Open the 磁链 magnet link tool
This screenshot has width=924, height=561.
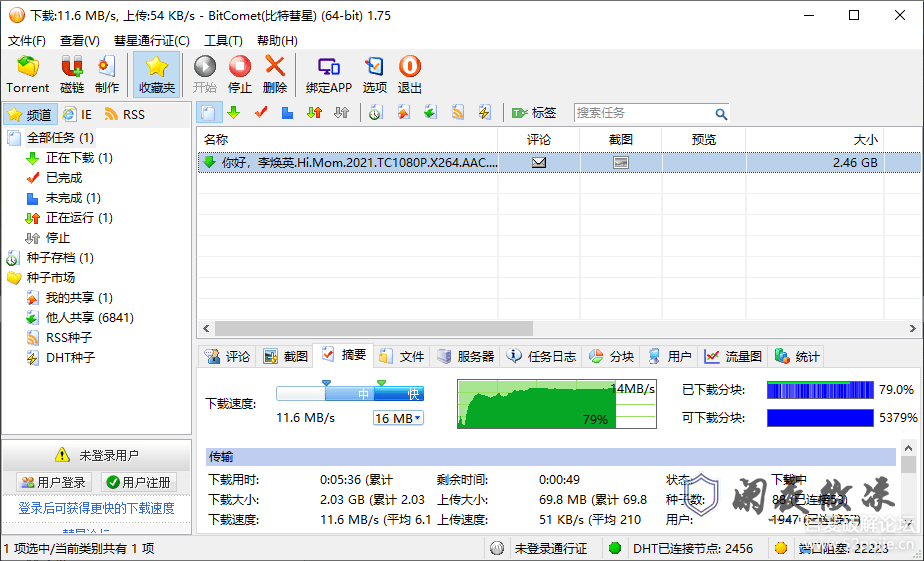(x=72, y=75)
